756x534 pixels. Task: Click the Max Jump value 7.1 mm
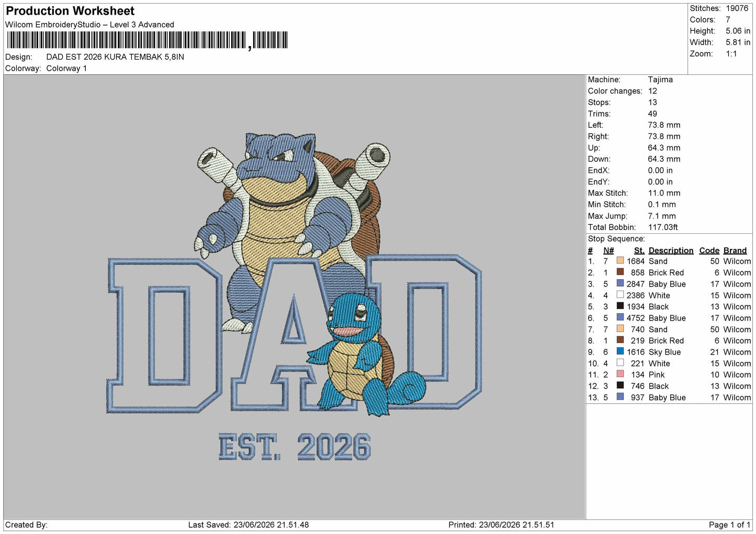pos(662,216)
